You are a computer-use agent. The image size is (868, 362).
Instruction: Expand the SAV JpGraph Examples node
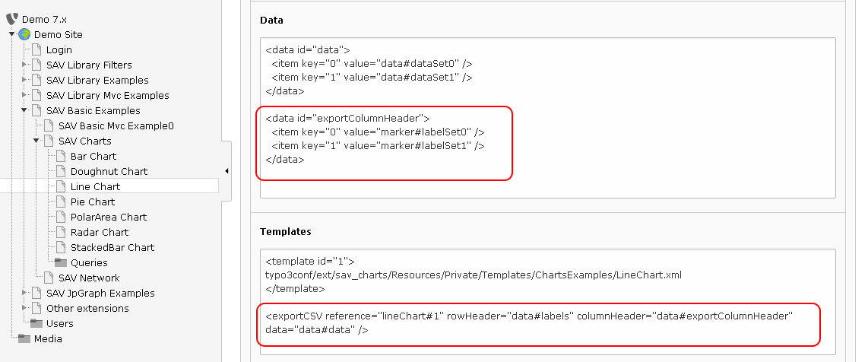(x=24, y=293)
